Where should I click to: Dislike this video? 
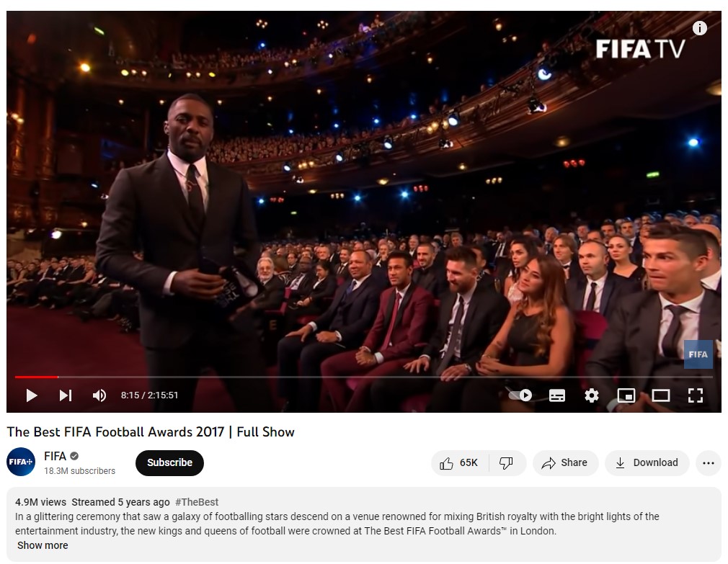(x=507, y=463)
